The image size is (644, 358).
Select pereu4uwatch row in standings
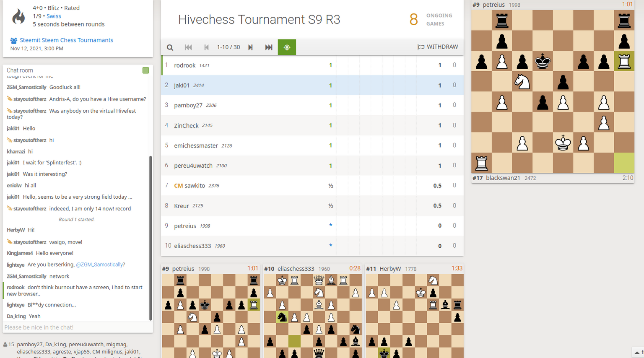312,166
